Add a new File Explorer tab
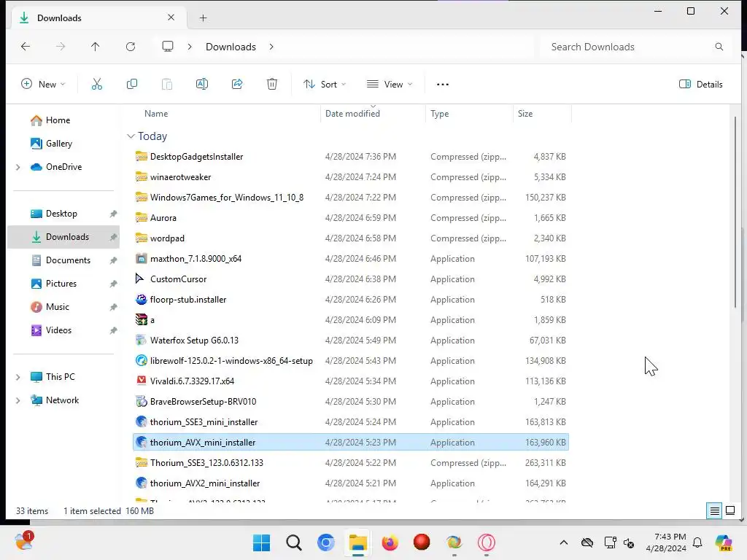 point(204,18)
